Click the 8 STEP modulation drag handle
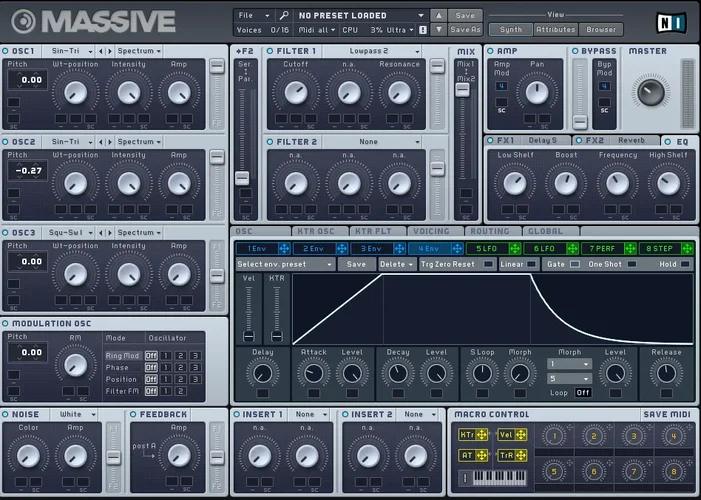The height and width of the screenshot is (500, 701). click(687, 248)
